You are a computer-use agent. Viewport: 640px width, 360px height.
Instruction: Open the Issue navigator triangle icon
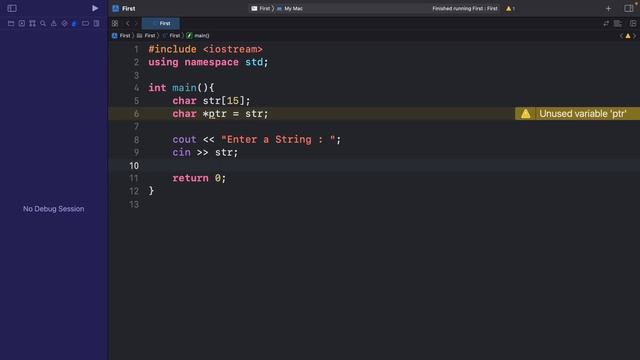pyautogui.click(x=53, y=24)
